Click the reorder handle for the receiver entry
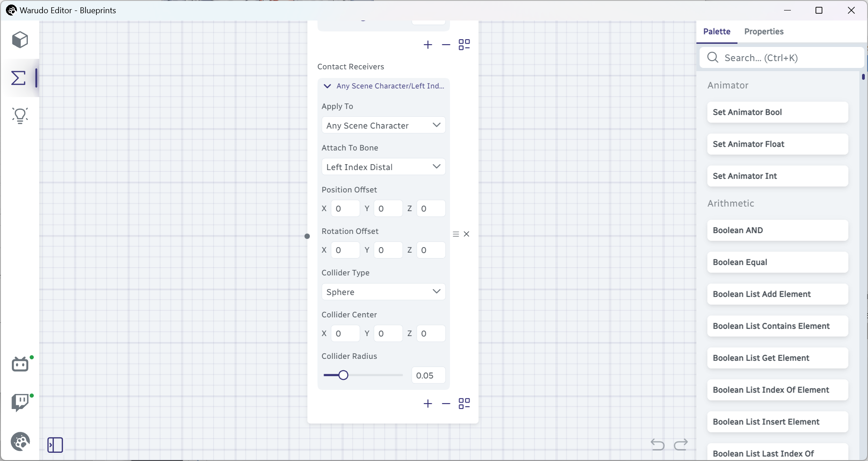The image size is (868, 461). coord(456,234)
